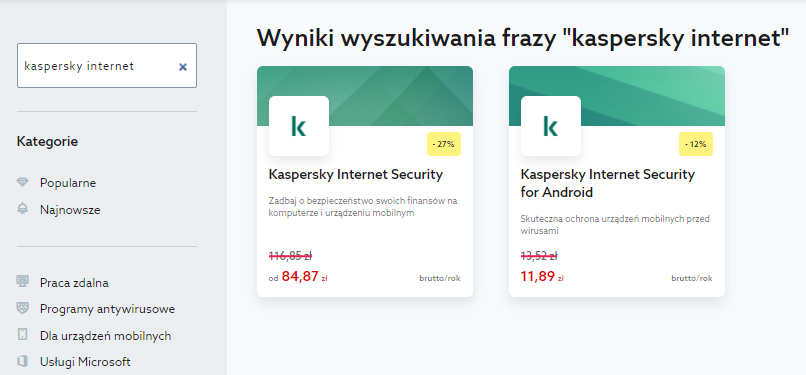
Task: Click the search input containing "kaspersky internet"
Action: [x=107, y=65]
